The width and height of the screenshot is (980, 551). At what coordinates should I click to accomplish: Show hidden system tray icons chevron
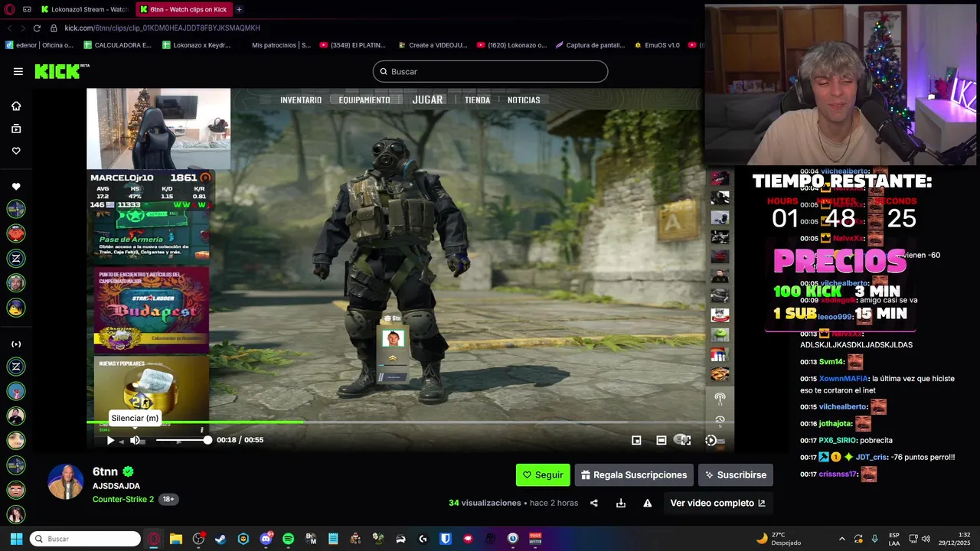point(842,539)
